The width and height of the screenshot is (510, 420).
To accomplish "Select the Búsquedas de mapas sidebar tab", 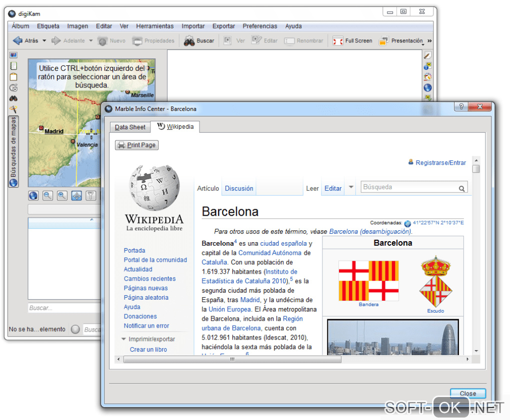I will point(13,151).
